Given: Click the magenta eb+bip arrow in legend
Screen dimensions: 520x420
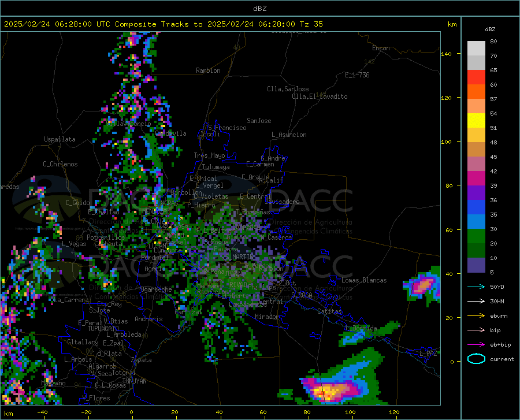Looking at the screenshot, I should 476,345.
